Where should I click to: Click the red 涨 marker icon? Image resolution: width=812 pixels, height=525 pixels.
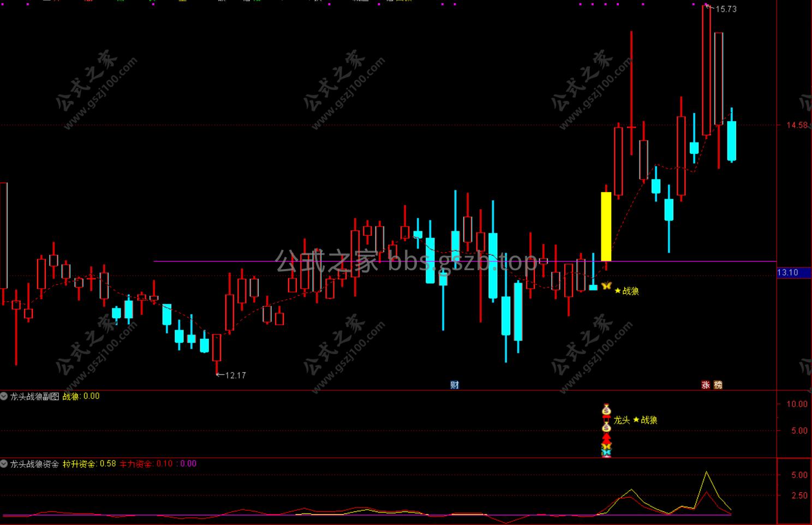(x=706, y=385)
